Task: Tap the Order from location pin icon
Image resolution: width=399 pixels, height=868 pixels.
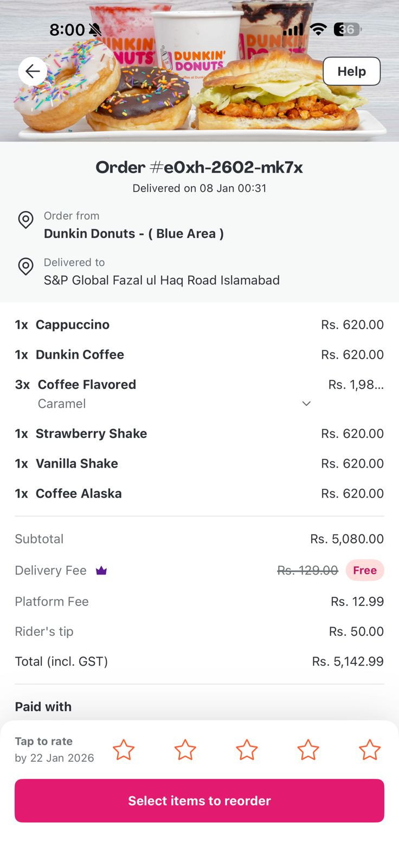Action: tap(25, 220)
